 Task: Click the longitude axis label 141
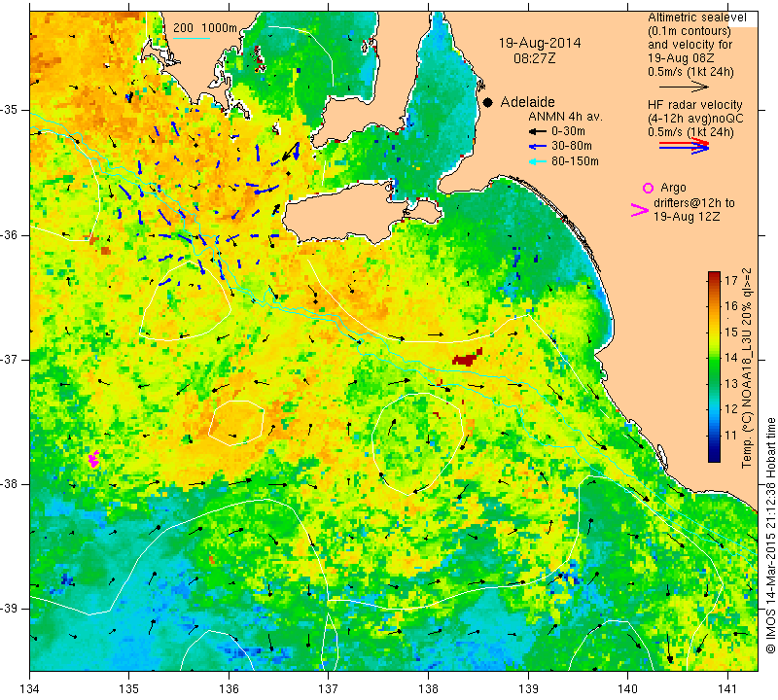[727, 689]
